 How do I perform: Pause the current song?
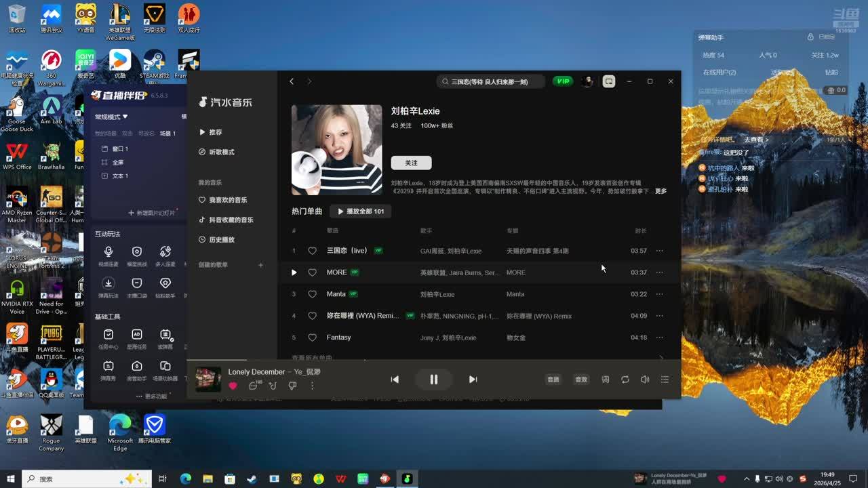click(434, 380)
